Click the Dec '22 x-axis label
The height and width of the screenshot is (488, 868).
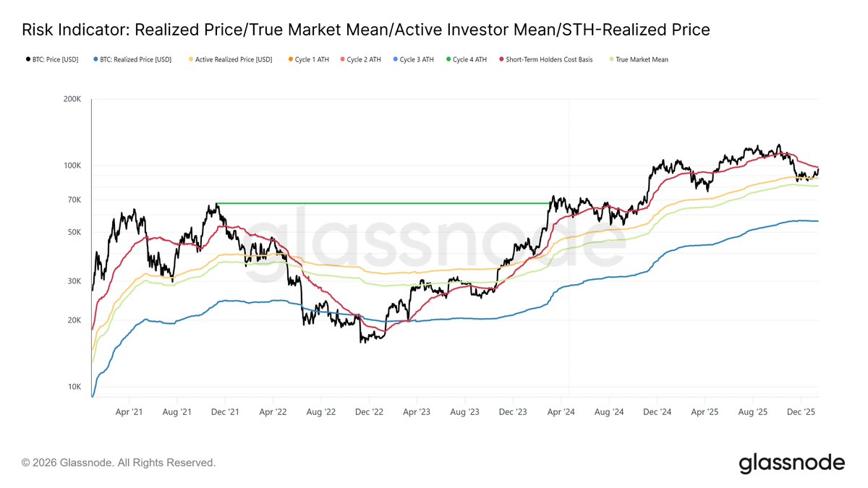(x=368, y=412)
